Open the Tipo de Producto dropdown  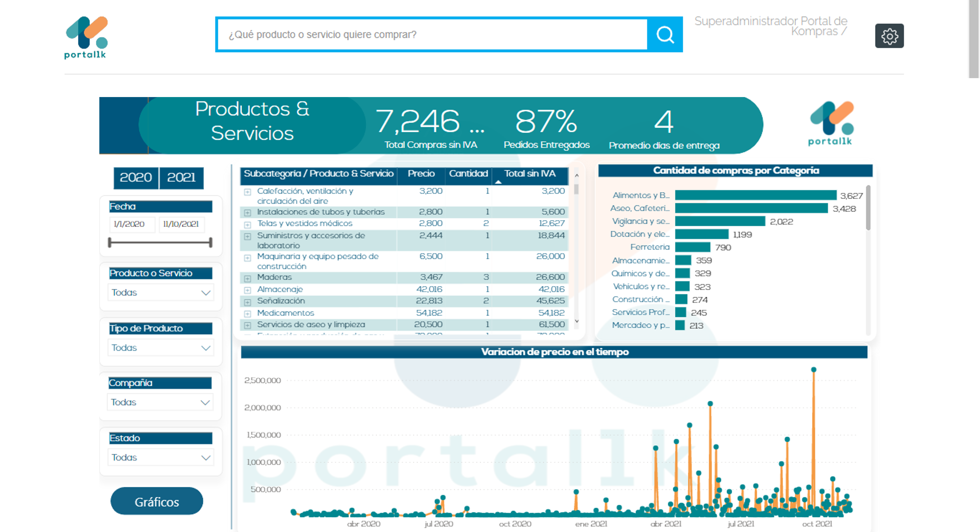pos(161,347)
